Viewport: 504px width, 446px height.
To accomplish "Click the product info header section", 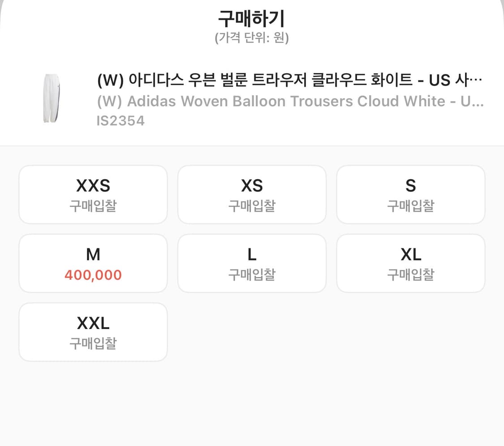I will pyautogui.click(x=252, y=100).
